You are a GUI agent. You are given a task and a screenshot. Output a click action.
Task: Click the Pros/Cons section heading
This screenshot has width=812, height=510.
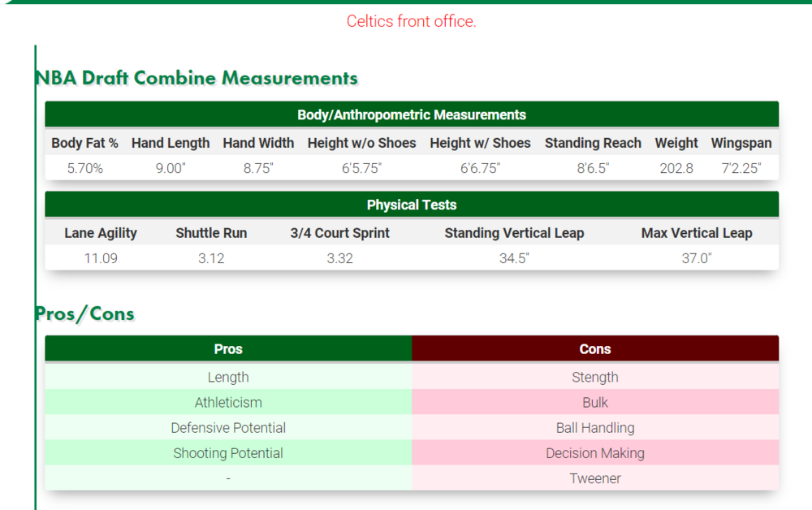pyautogui.click(x=84, y=313)
